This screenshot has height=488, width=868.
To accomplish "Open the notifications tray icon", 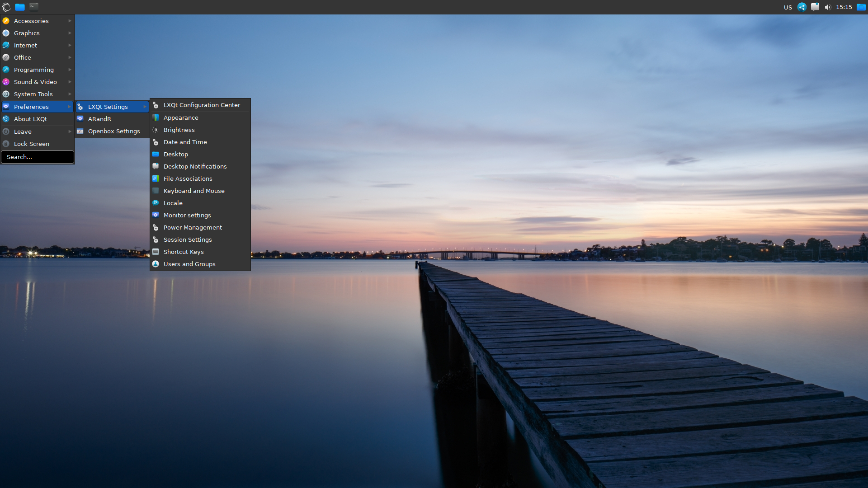I will [x=815, y=7].
